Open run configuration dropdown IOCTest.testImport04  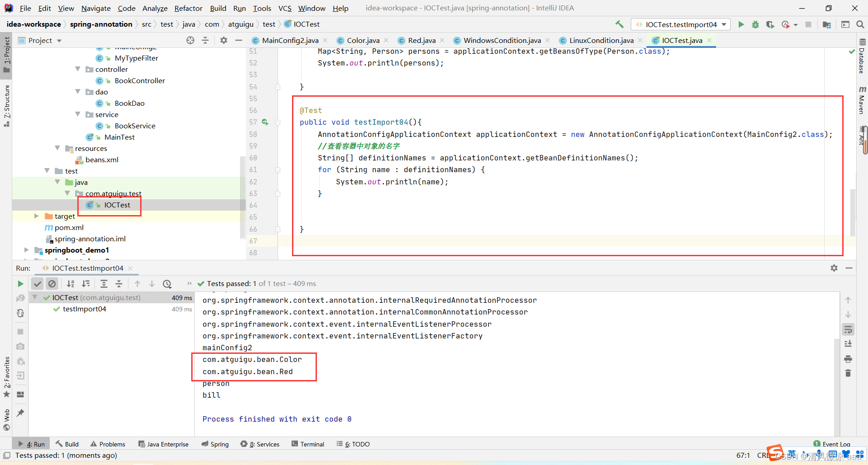click(681, 24)
